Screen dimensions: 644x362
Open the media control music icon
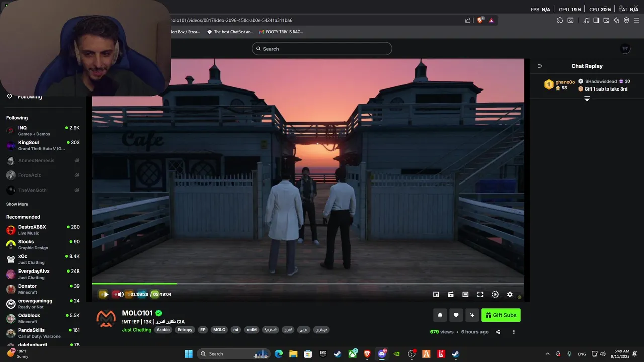tap(586, 20)
